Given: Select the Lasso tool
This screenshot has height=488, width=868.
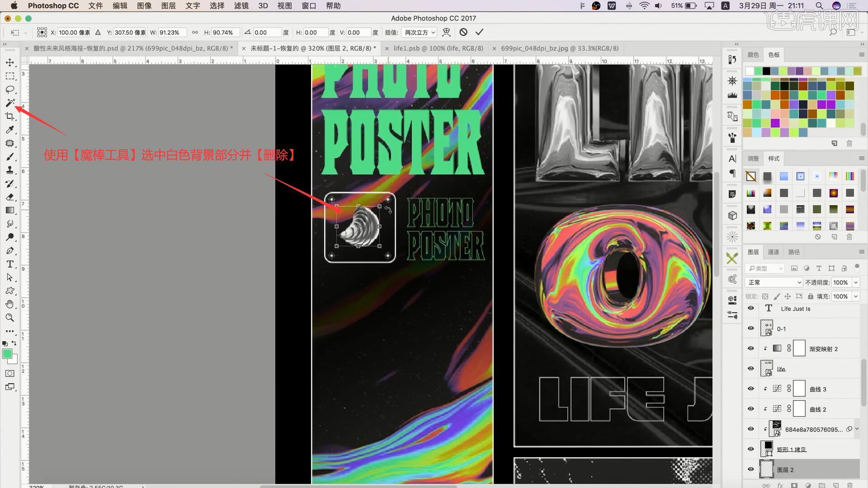Looking at the screenshot, I should pos(10,89).
